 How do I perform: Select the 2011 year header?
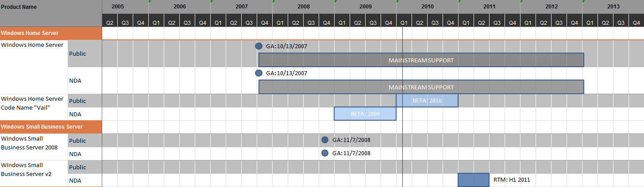(x=490, y=7)
